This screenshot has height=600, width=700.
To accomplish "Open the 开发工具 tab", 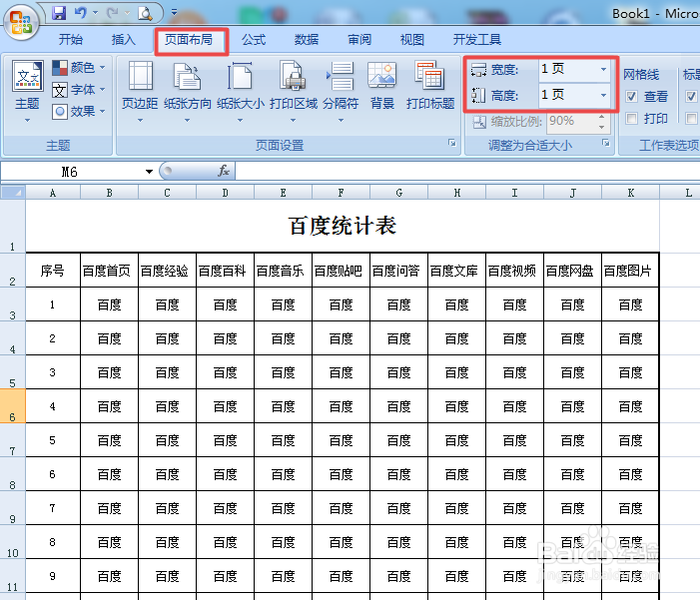I will tap(476, 40).
